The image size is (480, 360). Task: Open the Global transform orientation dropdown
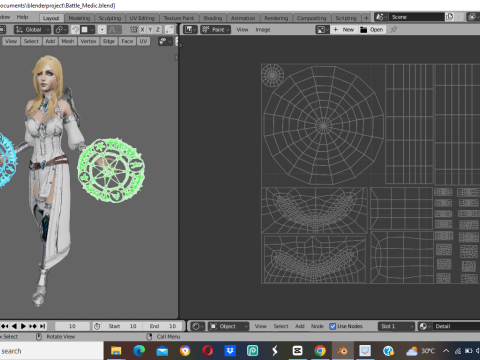click(32, 30)
